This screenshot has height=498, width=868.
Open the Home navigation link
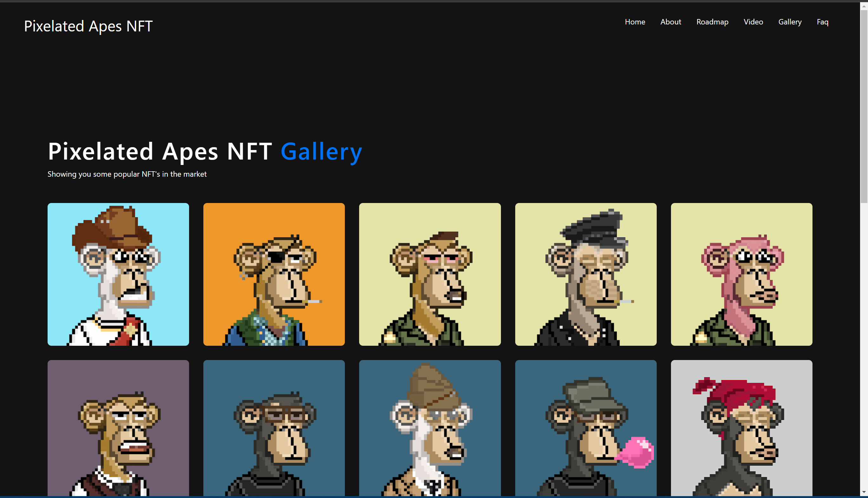tap(635, 22)
